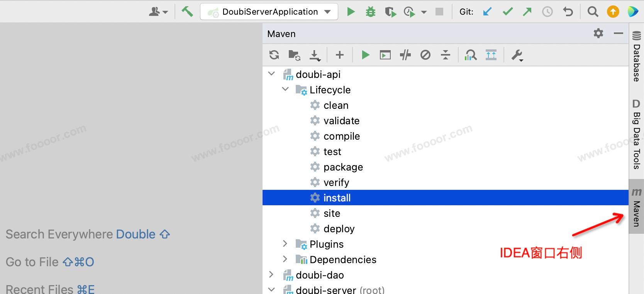
Task: Toggle Skip Tests Mode
Action: (x=425, y=55)
